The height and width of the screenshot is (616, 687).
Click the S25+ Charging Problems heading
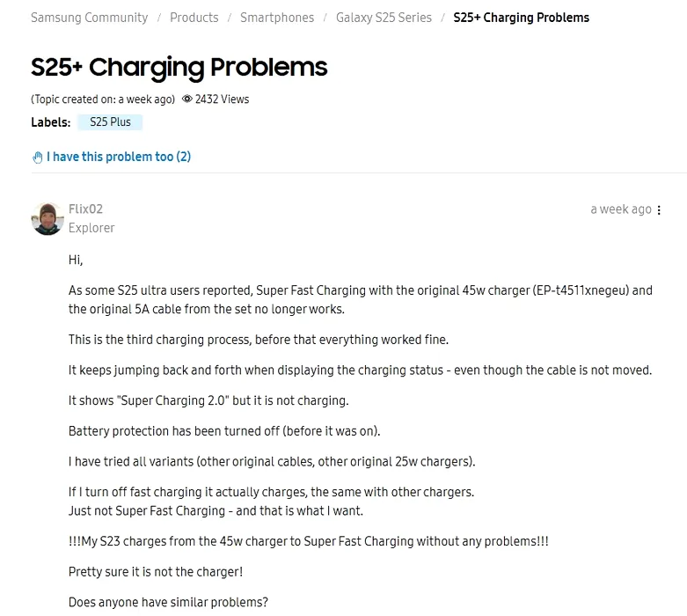click(x=179, y=67)
